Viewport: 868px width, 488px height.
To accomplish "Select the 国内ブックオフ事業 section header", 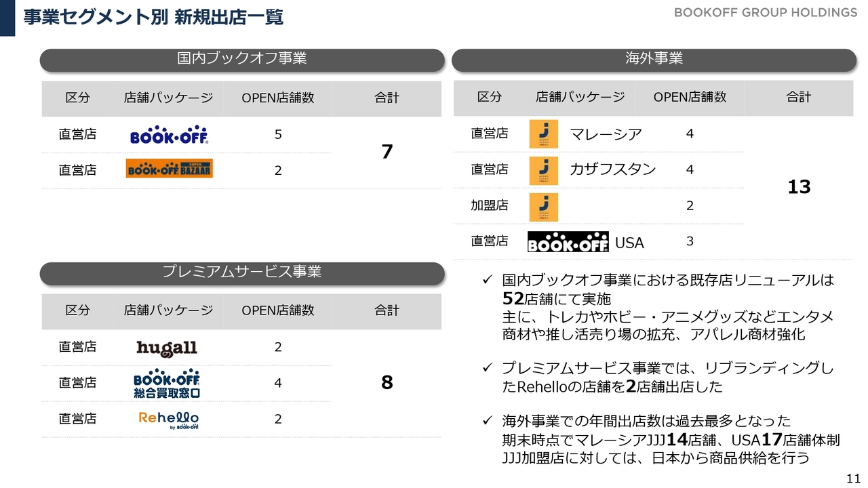I will click(242, 59).
